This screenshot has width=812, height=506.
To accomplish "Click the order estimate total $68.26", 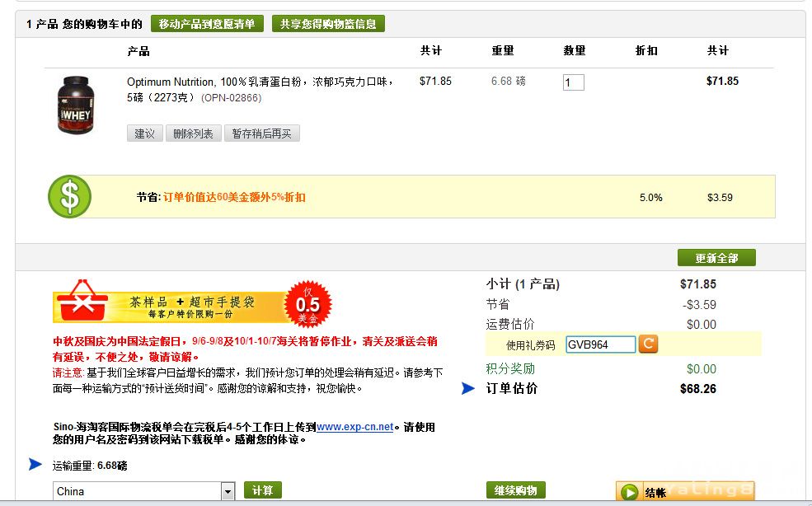I will [698, 389].
